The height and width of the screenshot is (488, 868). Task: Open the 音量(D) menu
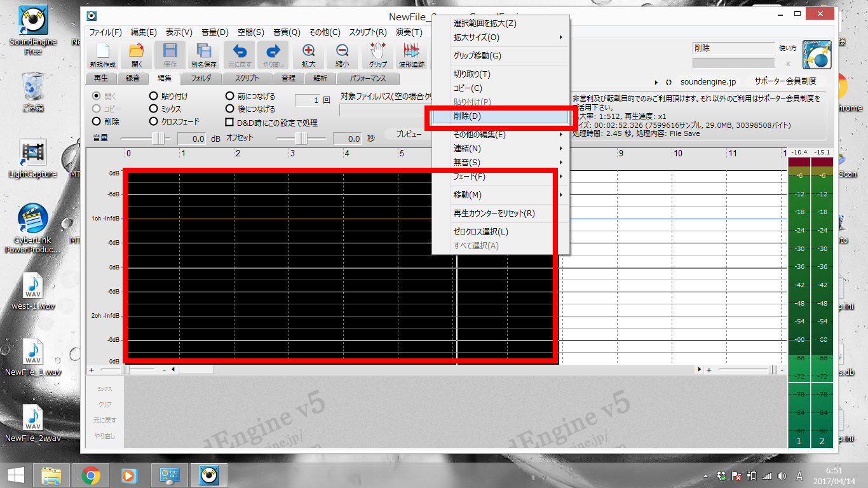coord(215,32)
